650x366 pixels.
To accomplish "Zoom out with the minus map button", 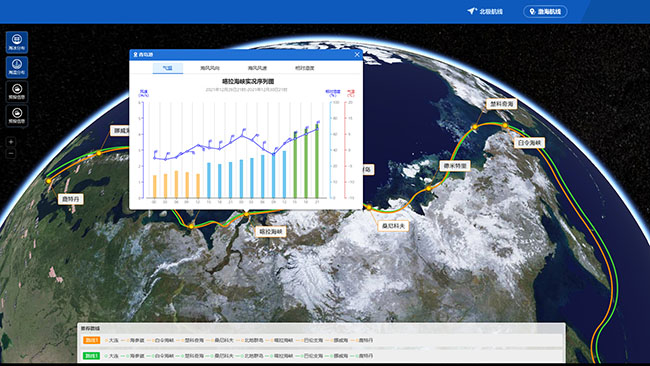I will 11,154.
